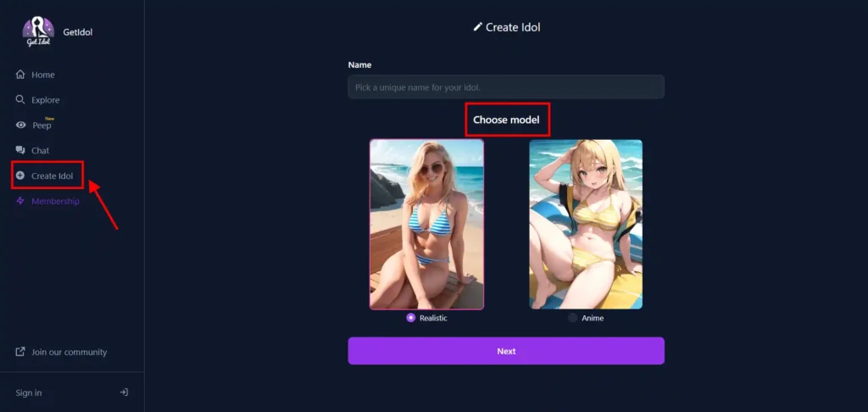868x412 pixels.
Task: Click the Create Idol page heading
Action: (x=513, y=27)
